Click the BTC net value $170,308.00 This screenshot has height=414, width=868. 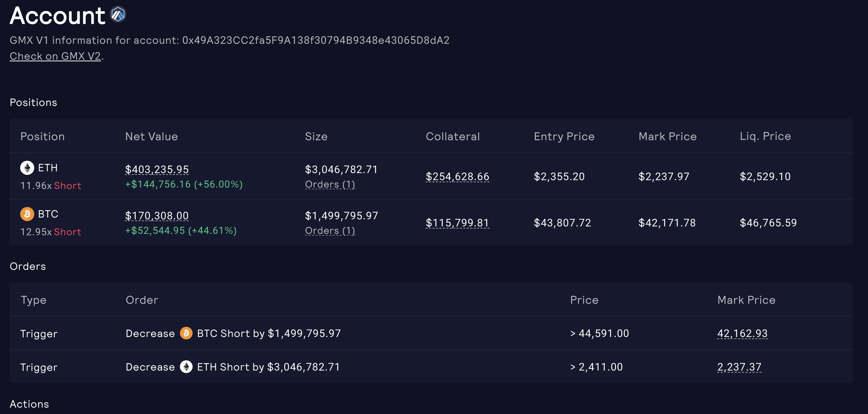pyautogui.click(x=157, y=216)
